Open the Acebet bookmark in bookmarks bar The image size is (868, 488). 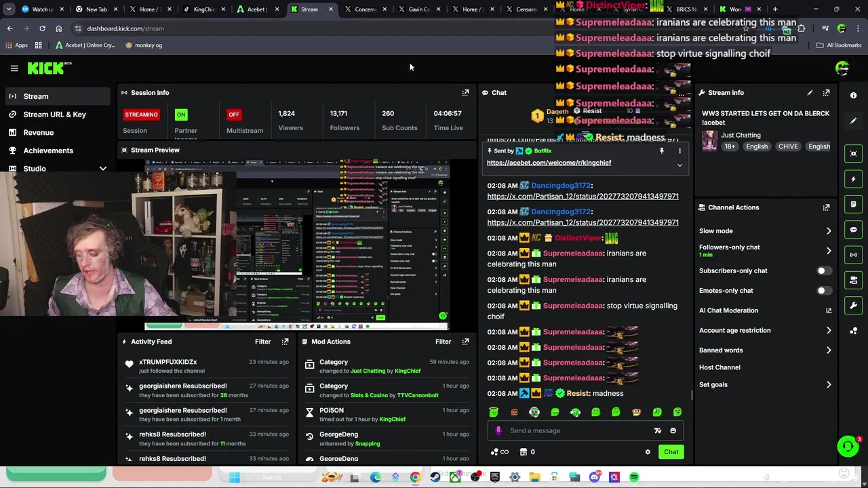point(85,45)
